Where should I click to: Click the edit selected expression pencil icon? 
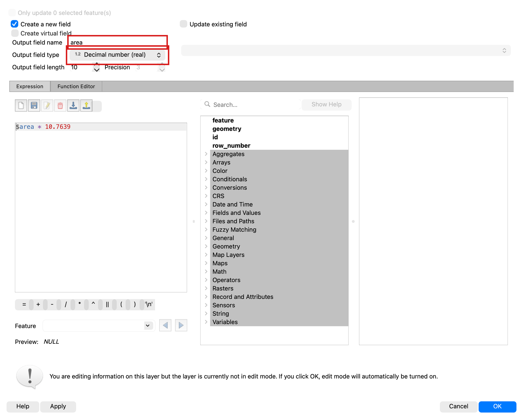point(47,106)
